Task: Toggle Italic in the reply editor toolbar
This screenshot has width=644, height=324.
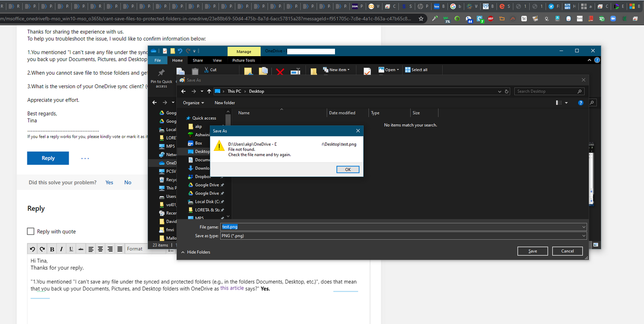Action: pyautogui.click(x=61, y=249)
